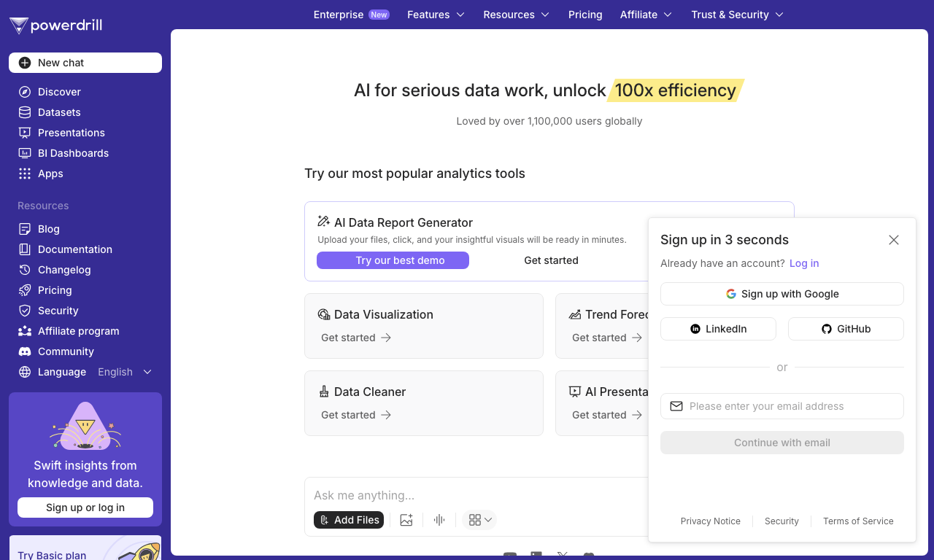Open the Pricing top navigation item
Image resolution: width=934 pixels, height=560 pixels.
pos(585,15)
